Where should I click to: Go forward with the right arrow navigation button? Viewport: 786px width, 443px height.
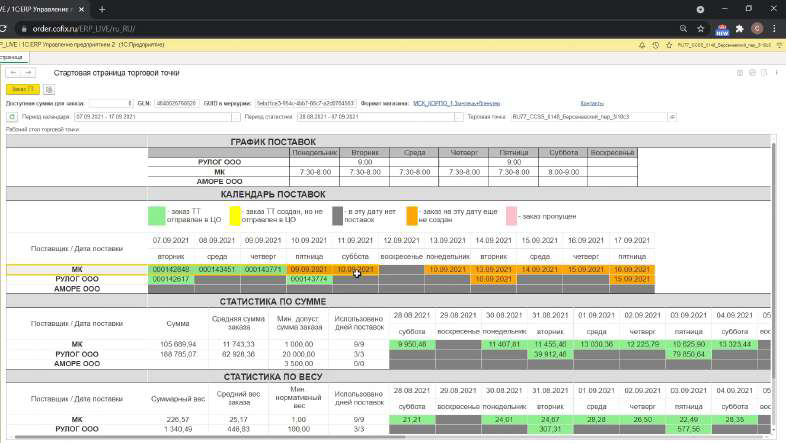(x=29, y=73)
